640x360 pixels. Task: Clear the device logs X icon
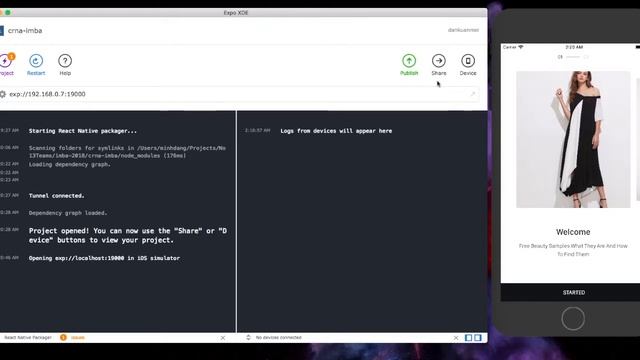point(456,338)
